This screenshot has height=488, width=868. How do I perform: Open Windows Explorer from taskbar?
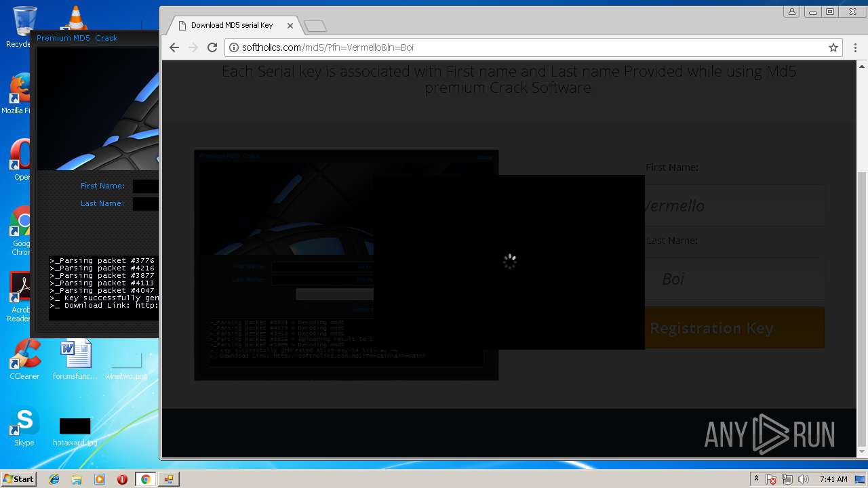[77, 479]
